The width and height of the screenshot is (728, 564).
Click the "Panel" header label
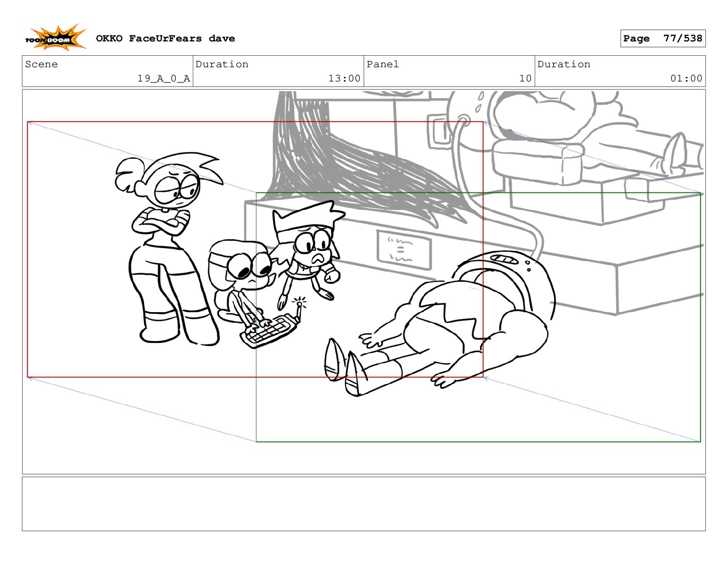point(382,64)
